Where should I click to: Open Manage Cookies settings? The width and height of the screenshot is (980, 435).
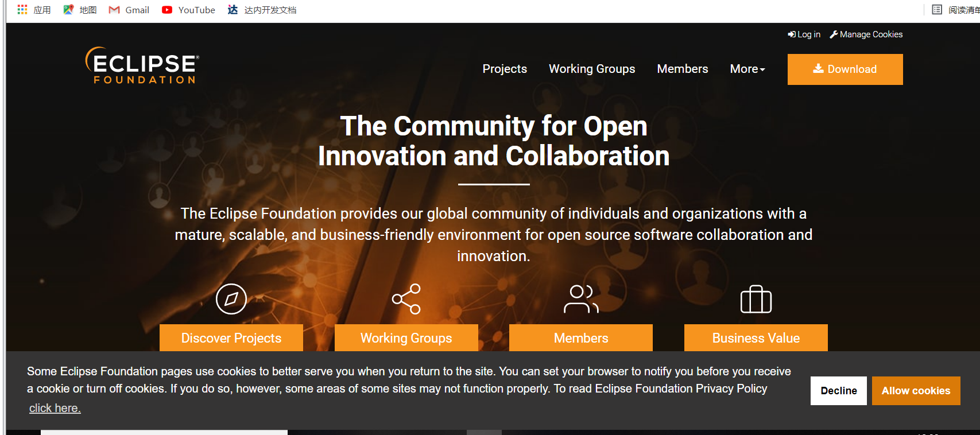pos(866,34)
